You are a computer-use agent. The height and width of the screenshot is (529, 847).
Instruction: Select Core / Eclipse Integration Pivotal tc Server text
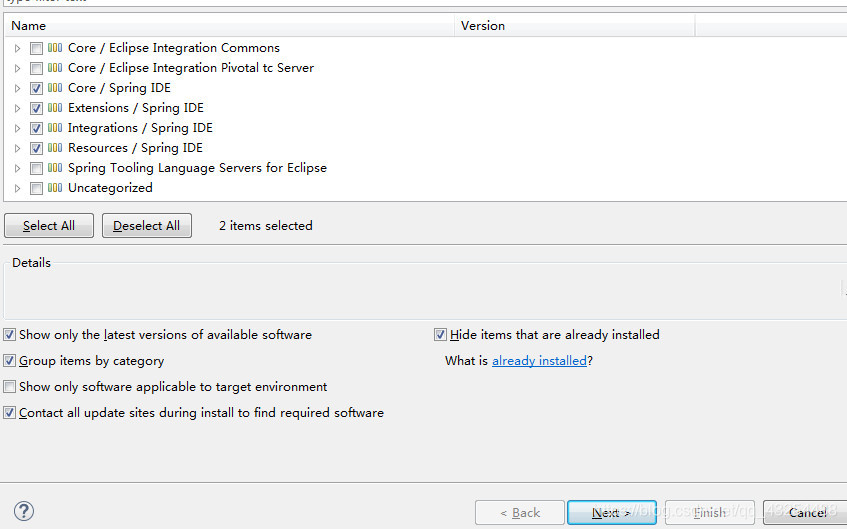tap(191, 68)
